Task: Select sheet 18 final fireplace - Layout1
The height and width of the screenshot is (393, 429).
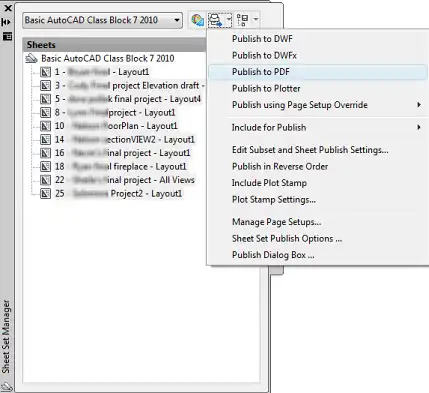Action: tap(121, 167)
